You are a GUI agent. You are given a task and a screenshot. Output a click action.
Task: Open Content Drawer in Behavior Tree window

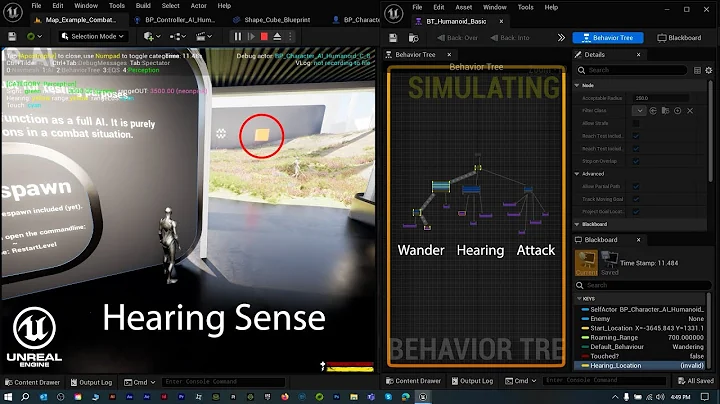click(413, 381)
